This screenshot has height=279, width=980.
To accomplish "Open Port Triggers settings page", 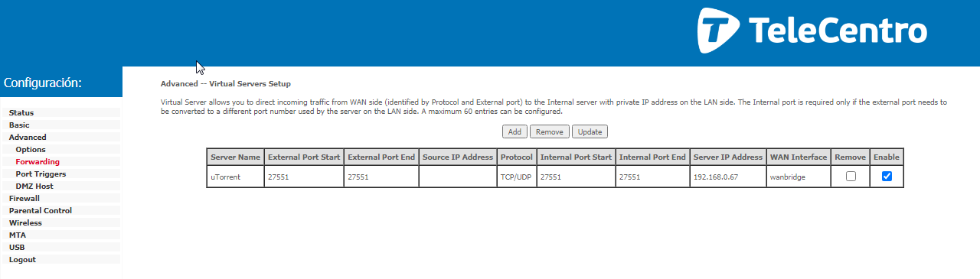I will [x=41, y=174].
